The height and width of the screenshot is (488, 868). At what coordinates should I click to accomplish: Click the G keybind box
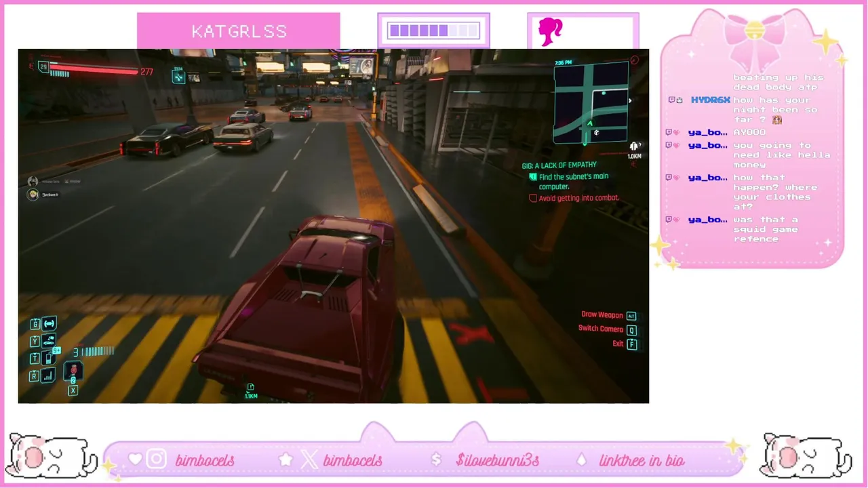click(x=35, y=325)
